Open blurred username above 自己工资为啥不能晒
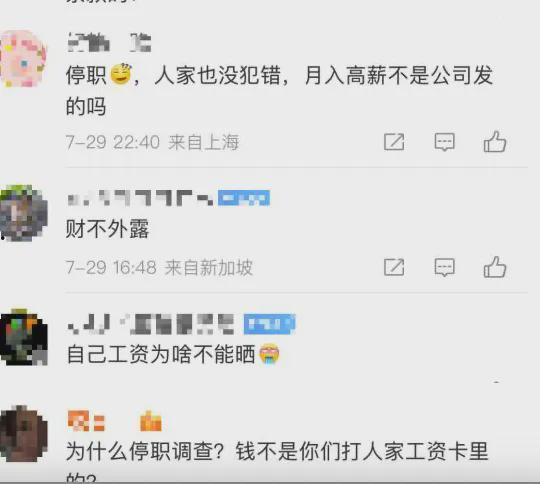This screenshot has height=484, width=540. 151,324
